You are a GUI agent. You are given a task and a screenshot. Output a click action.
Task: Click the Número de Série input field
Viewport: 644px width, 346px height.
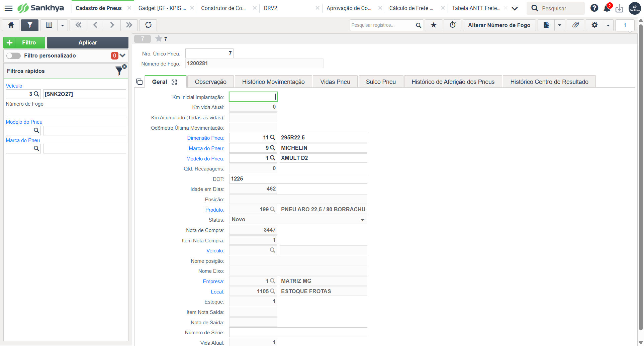pyautogui.click(x=298, y=332)
